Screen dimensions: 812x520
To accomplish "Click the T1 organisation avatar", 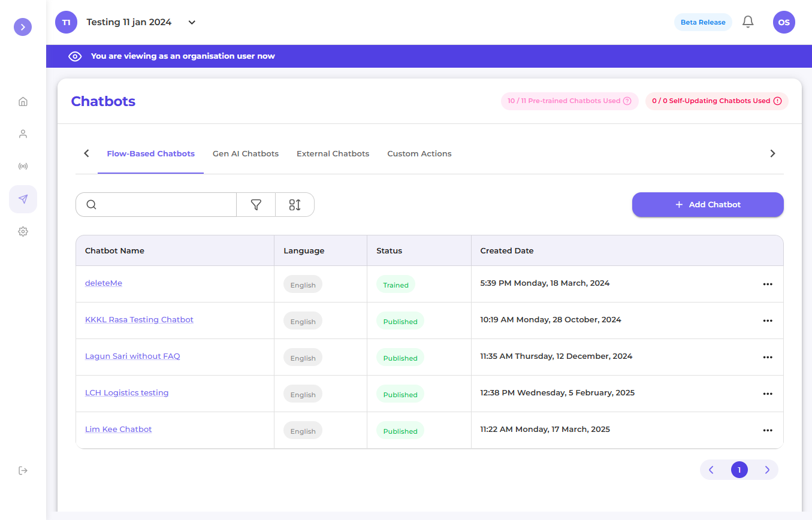I will (67, 22).
